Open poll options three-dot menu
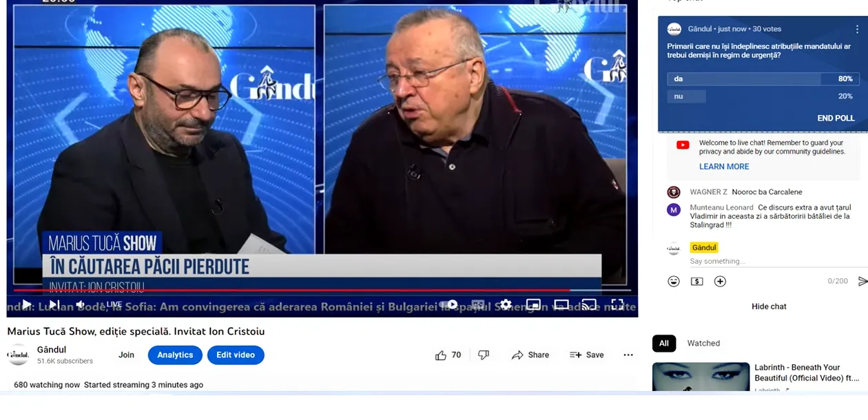 [858, 29]
